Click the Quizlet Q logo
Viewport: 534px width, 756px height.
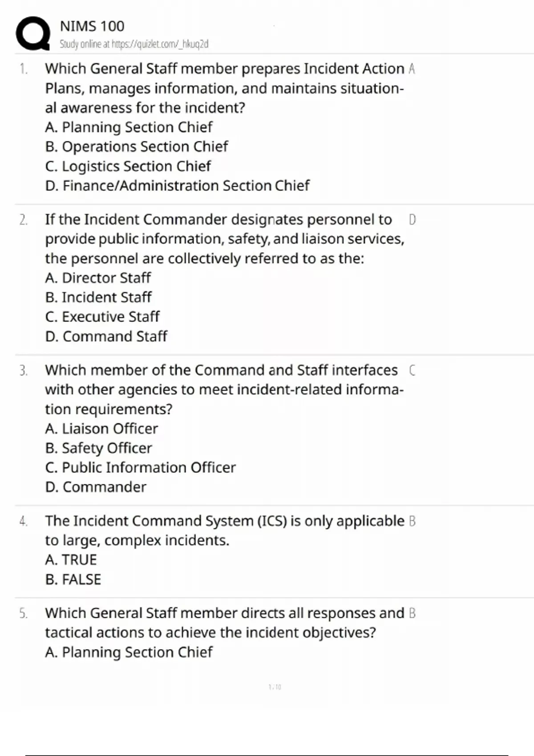[33, 33]
